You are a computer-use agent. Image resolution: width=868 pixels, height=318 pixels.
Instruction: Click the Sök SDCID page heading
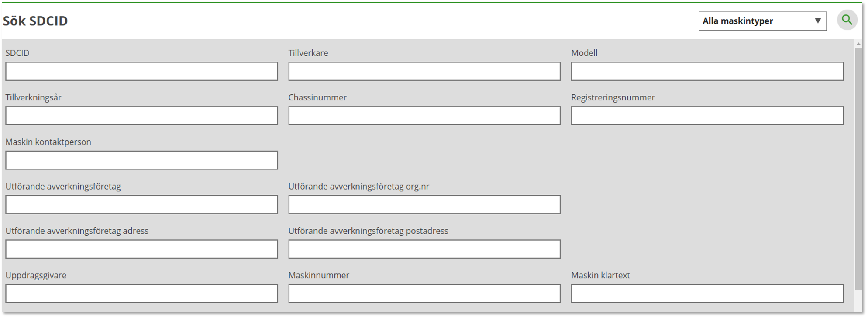(x=35, y=21)
